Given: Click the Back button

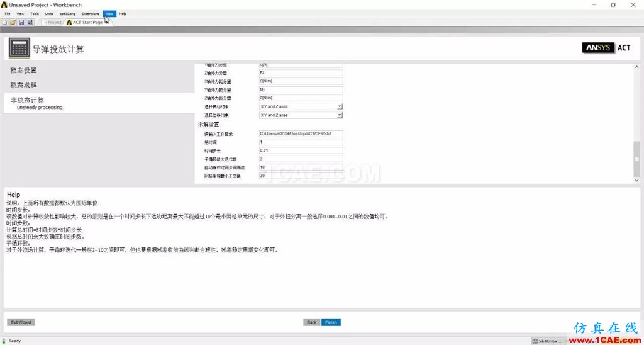Looking at the screenshot, I should click(x=312, y=322).
